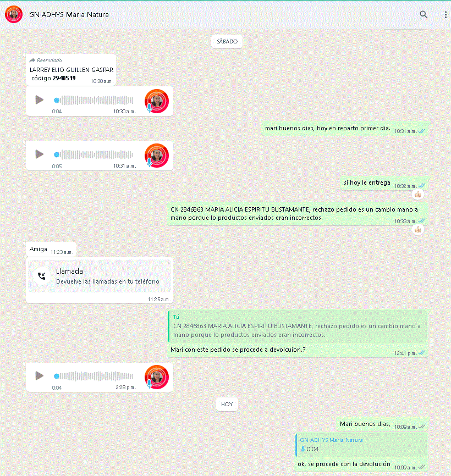This screenshot has width=451, height=476.
Task: Open quoted 0:04 voice note reply
Action: coord(361,445)
